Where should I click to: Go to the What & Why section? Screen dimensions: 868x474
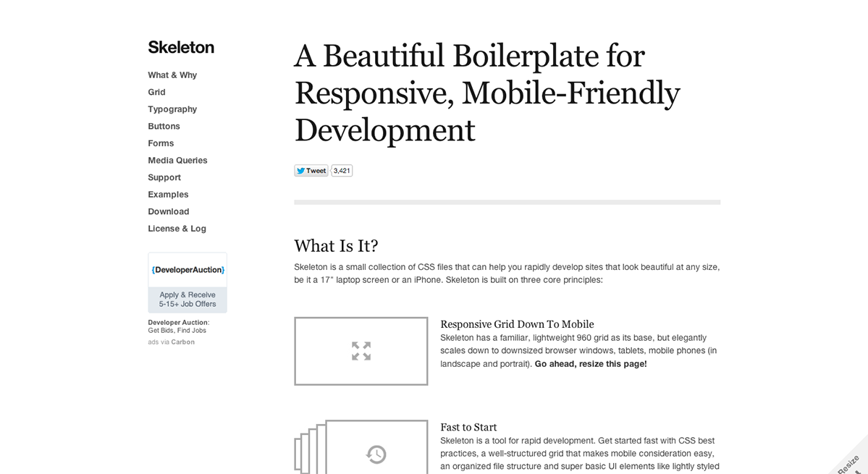pos(172,75)
